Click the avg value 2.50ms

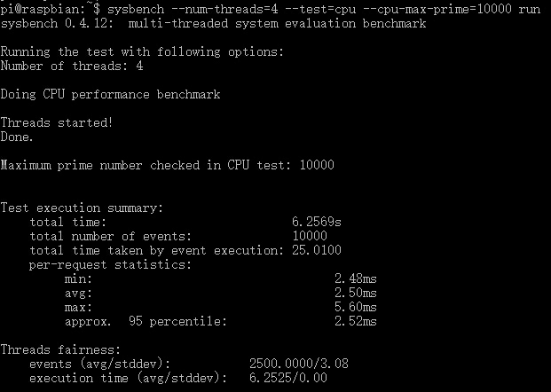[x=355, y=293]
